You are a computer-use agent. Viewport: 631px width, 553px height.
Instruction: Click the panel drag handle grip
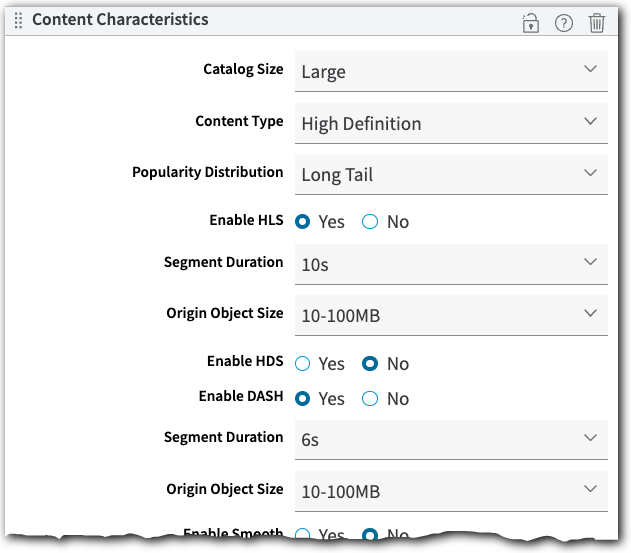[18, 21]
